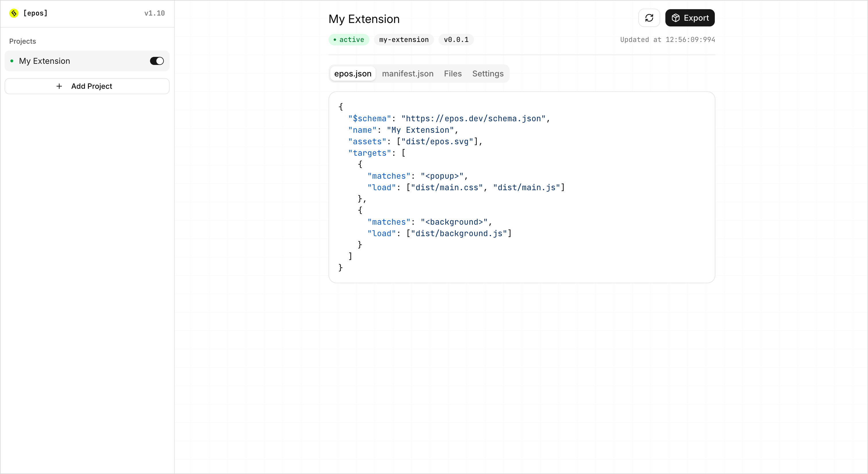Viewport: 868px width, 474px height.
Task: Click the yellow epos logo icon
Action: pos(14,13)
